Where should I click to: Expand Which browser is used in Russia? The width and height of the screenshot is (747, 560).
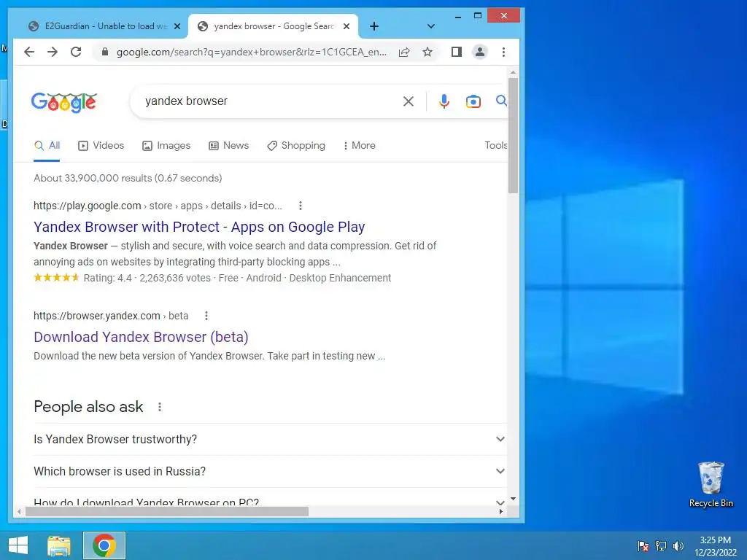click(269, 472)
